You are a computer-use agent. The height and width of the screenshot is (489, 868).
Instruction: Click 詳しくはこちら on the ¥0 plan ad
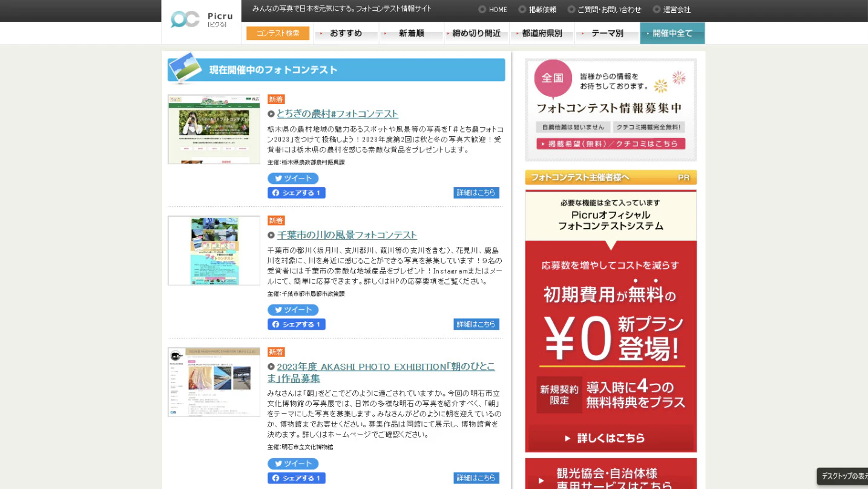pos(611,438)
